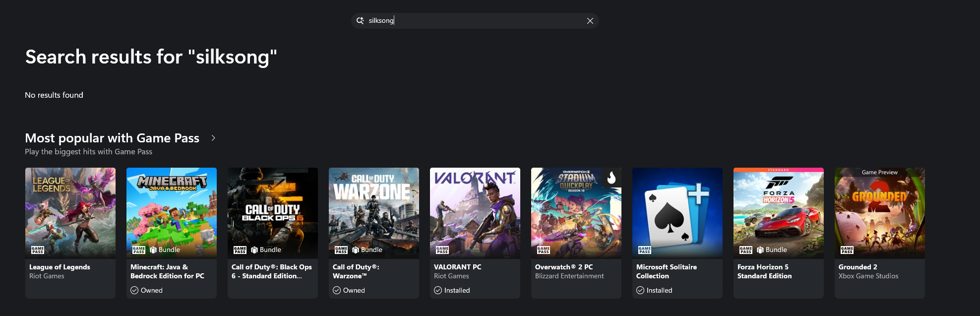
Task: Select Call of Duty: Warzone title
Action: tap(356, 271)
